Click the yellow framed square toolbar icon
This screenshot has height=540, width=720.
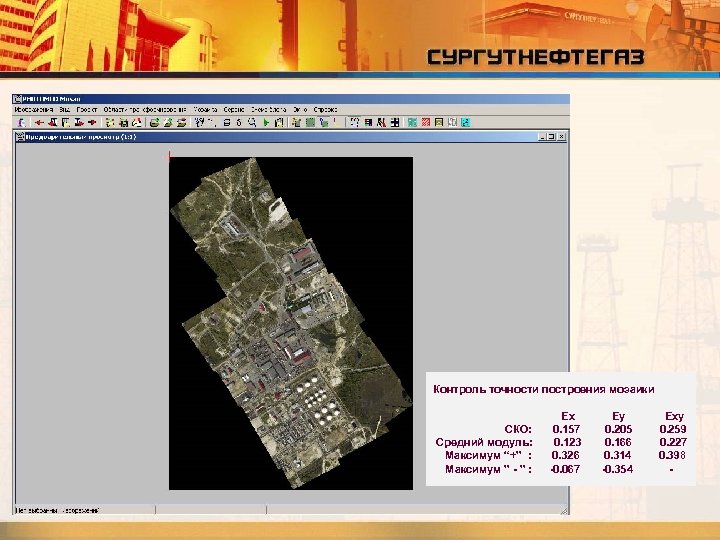pyautogui.click(x=439, y=123)
